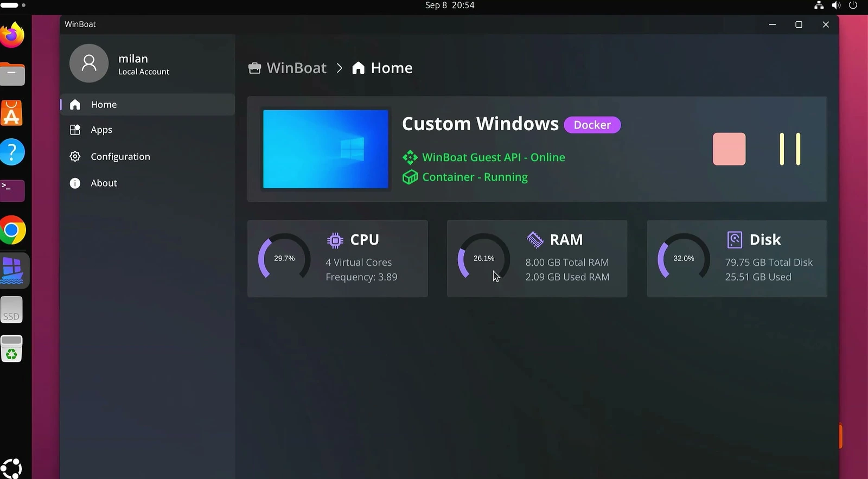Click the About info icon

pos(75,183)
